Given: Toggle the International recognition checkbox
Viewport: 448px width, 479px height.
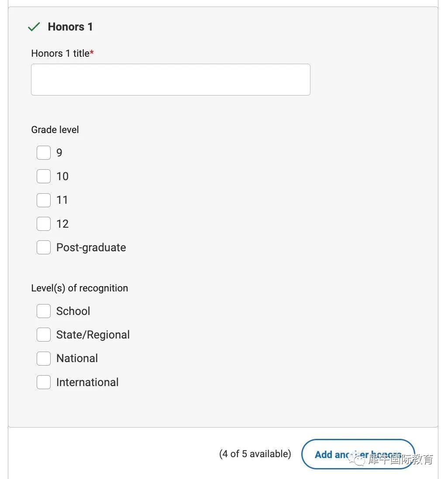Looking at the screenshot, I should tap(44, 382).
